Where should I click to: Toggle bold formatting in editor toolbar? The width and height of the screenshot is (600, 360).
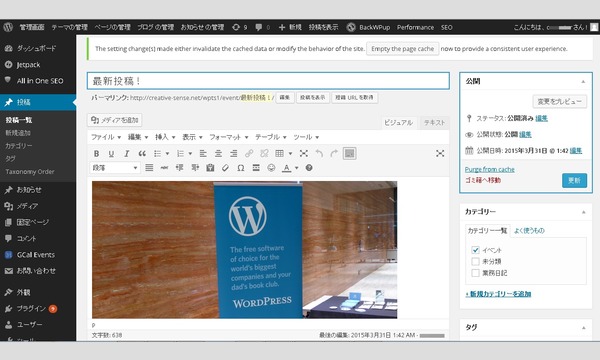click(x=96, y=153)
